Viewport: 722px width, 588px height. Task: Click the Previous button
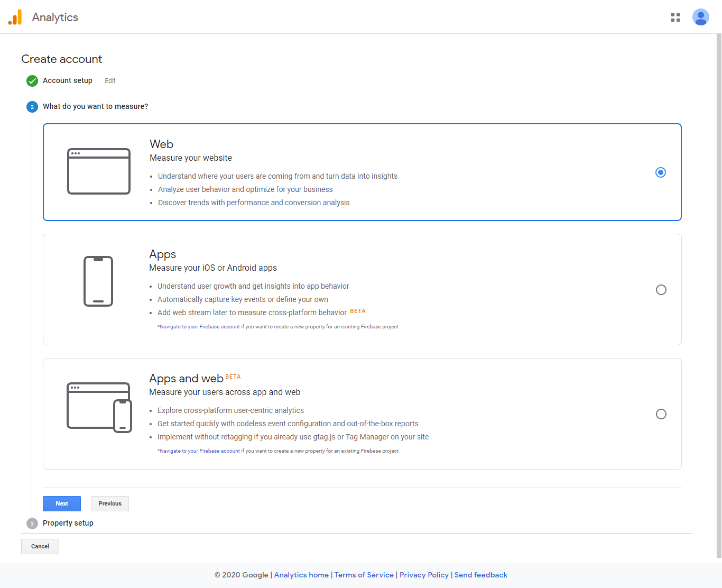point(110,503)
